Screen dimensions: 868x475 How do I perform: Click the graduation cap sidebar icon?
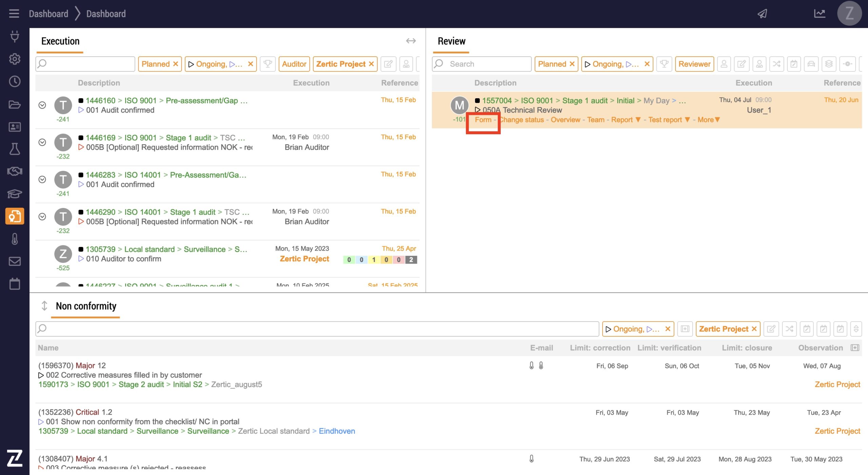tap(15, 194)
